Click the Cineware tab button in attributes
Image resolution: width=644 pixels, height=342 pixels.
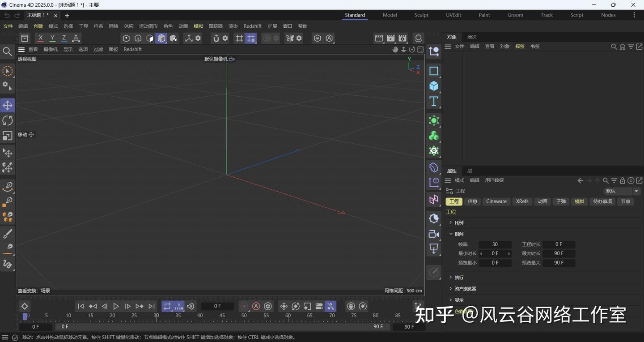coord(496,201)
